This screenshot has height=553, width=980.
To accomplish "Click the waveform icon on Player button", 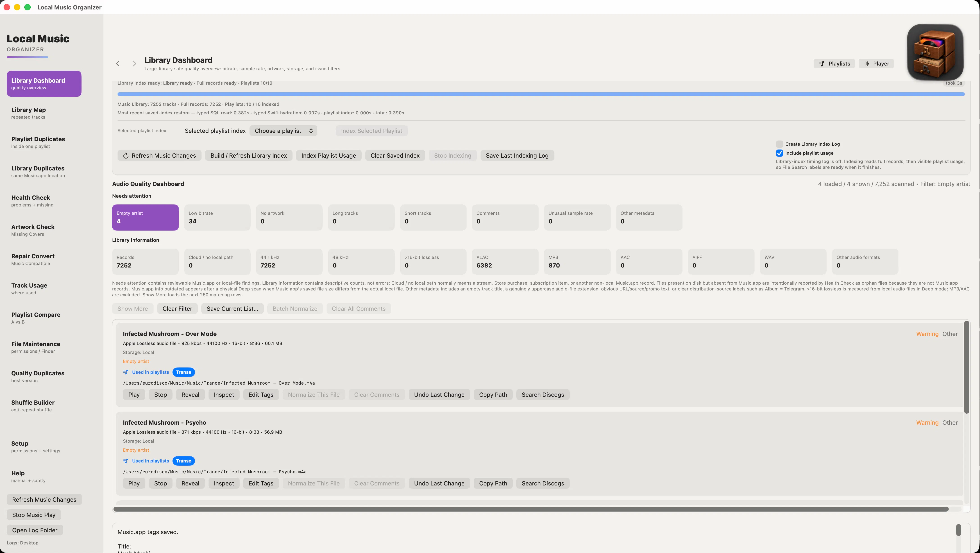I will pos(866,63).
